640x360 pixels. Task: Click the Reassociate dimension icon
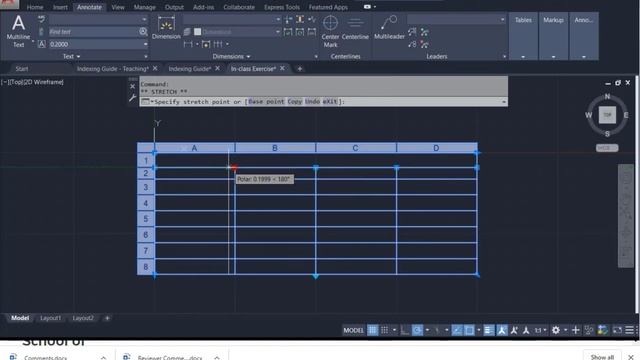coord(312,32)
